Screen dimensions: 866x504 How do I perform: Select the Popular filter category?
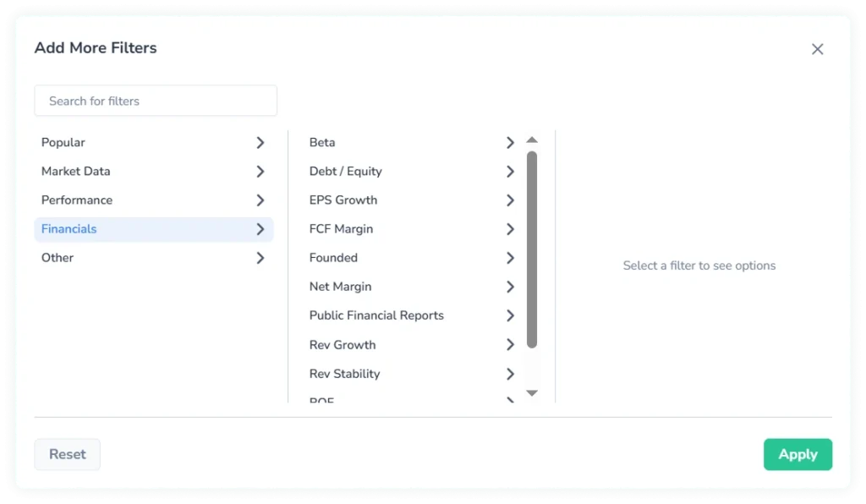point(152,142)
